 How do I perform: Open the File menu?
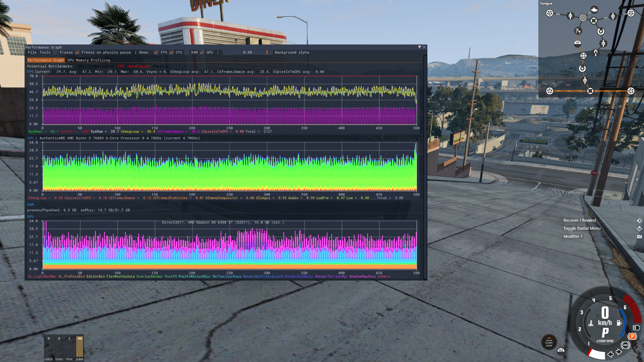point(32,53)
